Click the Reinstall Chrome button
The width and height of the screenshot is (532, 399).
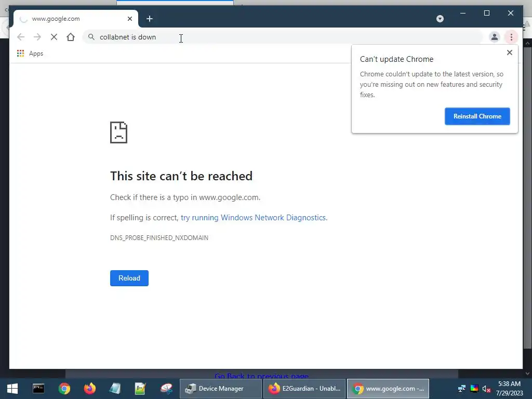477,116
